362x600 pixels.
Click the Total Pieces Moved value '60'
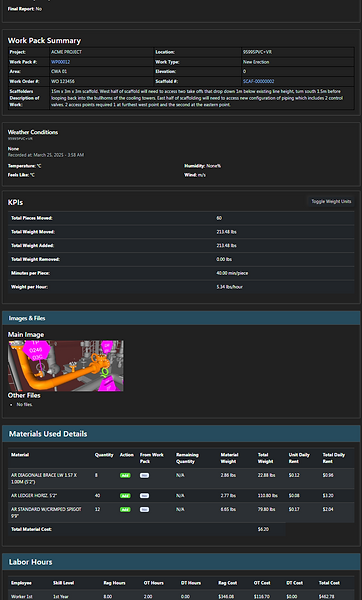pos(219,218)
